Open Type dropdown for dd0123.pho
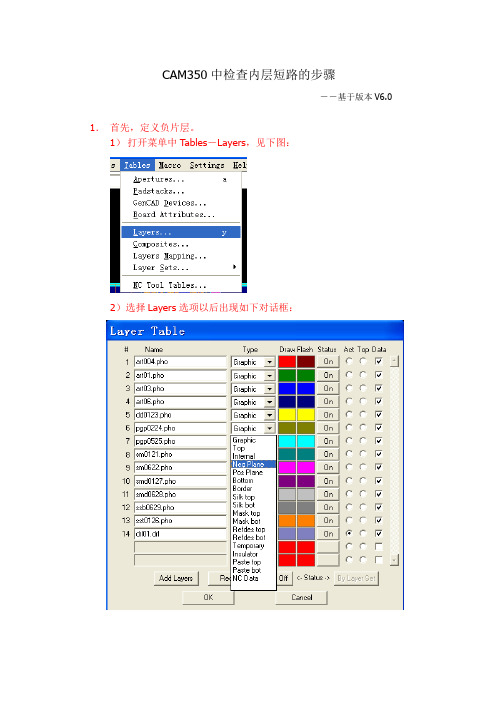This screenshot has height=702, width=496. pos(269,415)
